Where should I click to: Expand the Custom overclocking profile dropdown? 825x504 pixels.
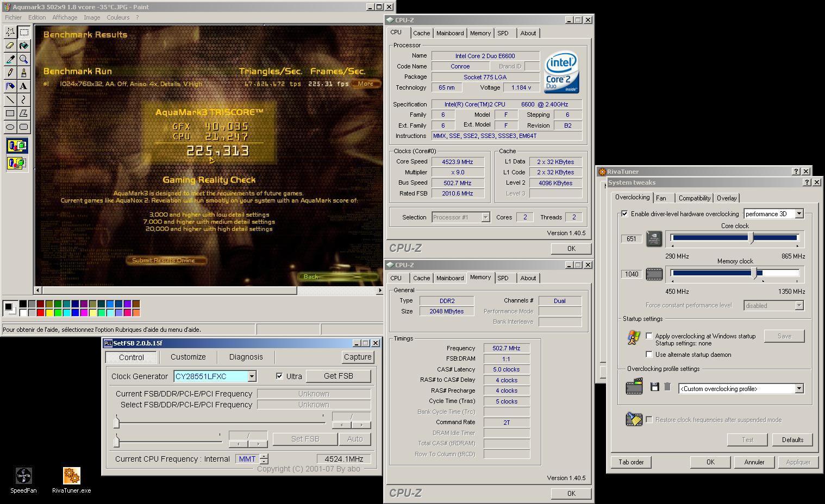click(x=799, y=389)
